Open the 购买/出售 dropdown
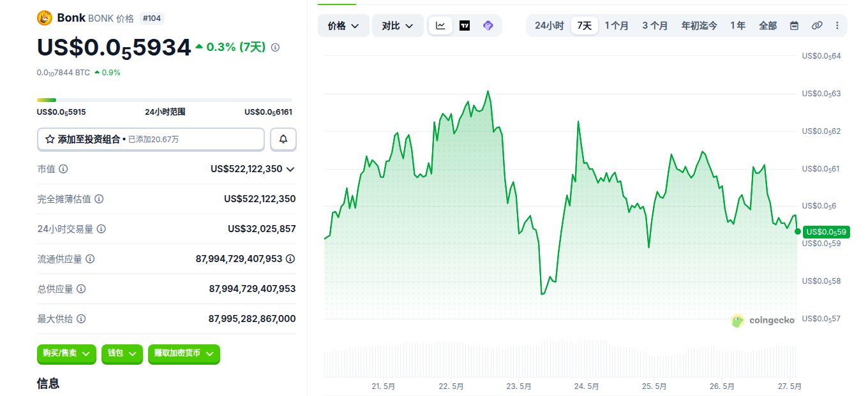 [x=66, y=353]
